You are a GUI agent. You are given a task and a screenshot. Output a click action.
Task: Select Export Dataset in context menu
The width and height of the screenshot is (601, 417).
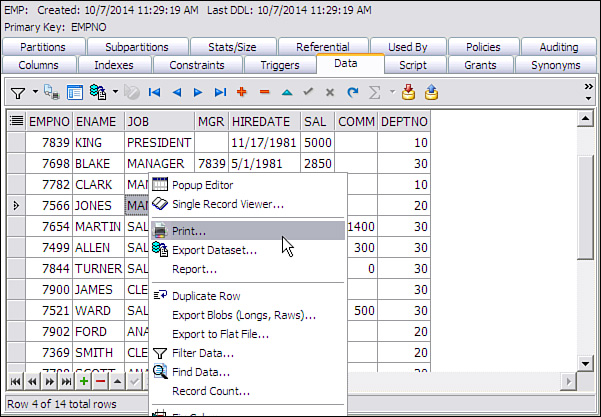pos(214,249)
